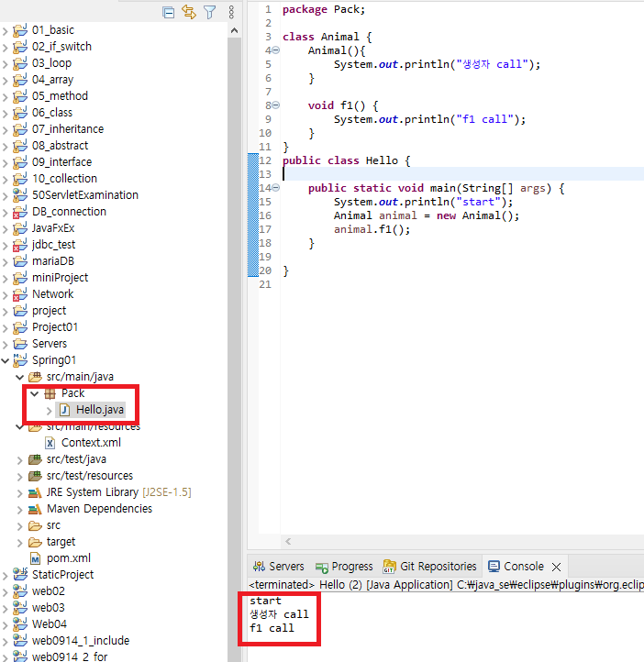Select the 10_collection project icon
644x662 pixels.
pos(20,179)
